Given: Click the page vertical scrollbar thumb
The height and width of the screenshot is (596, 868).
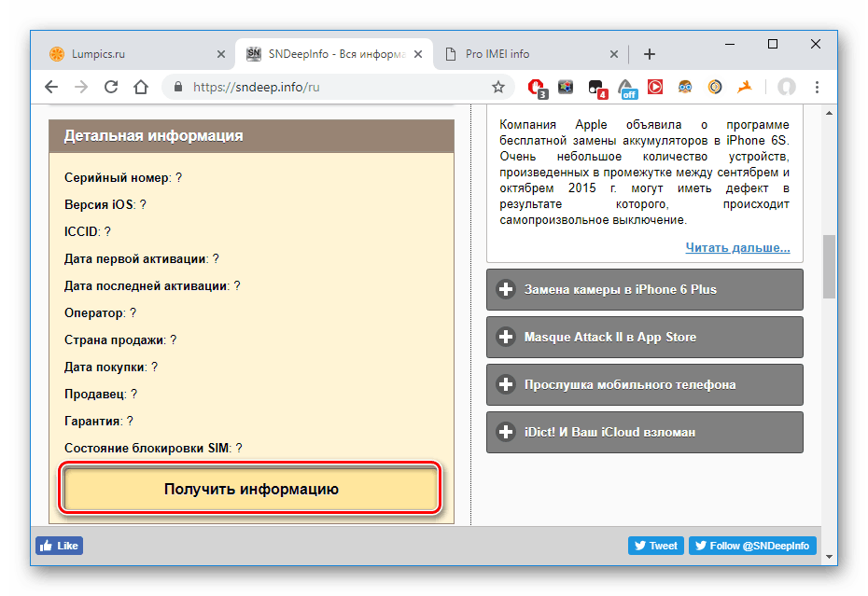Looking at the screenshot, I should pos(829,267).
